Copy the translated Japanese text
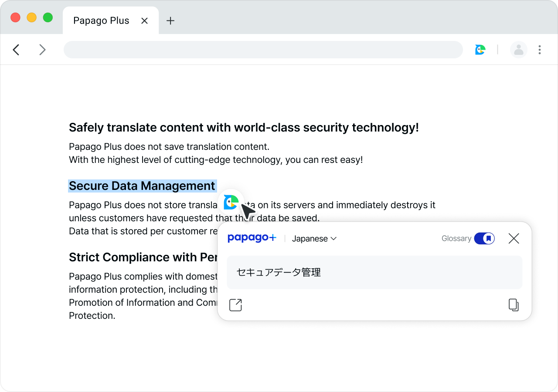The height and width of the screenshot is (392, 558). [514, 305]
